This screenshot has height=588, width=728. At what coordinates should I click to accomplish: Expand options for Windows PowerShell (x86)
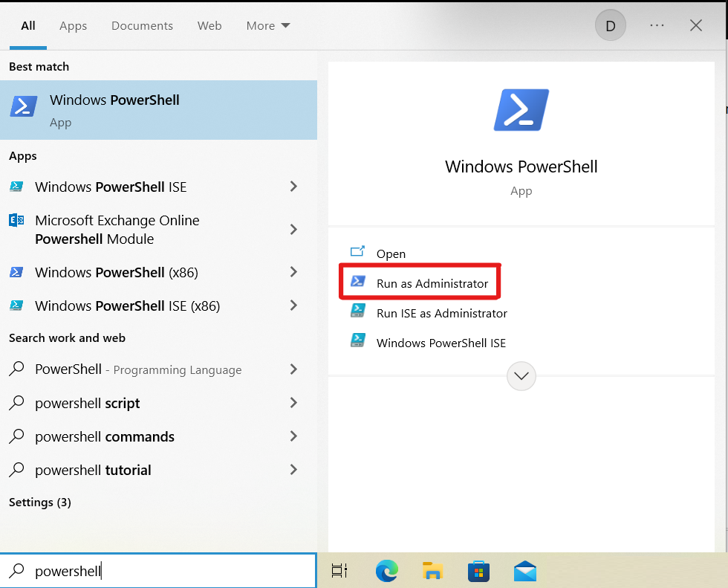pos(293,272)
